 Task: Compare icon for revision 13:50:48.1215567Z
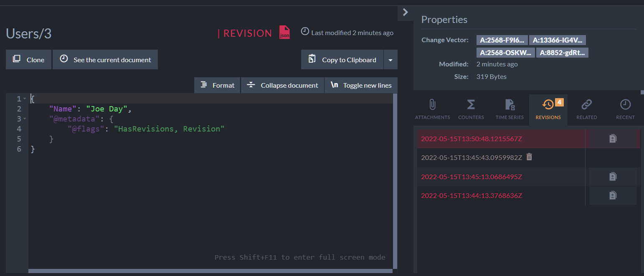click(613, 139)
